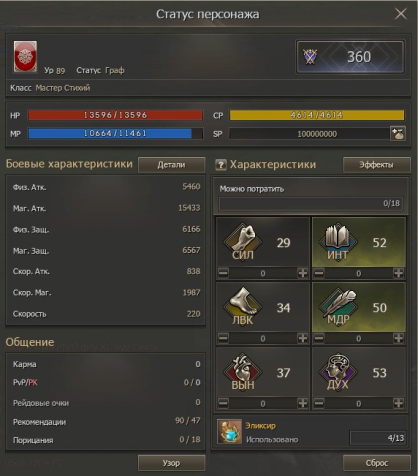Increase ЛВК with the plus button
The height and width of the screenshot is (476, 418).
coord(303,338)
